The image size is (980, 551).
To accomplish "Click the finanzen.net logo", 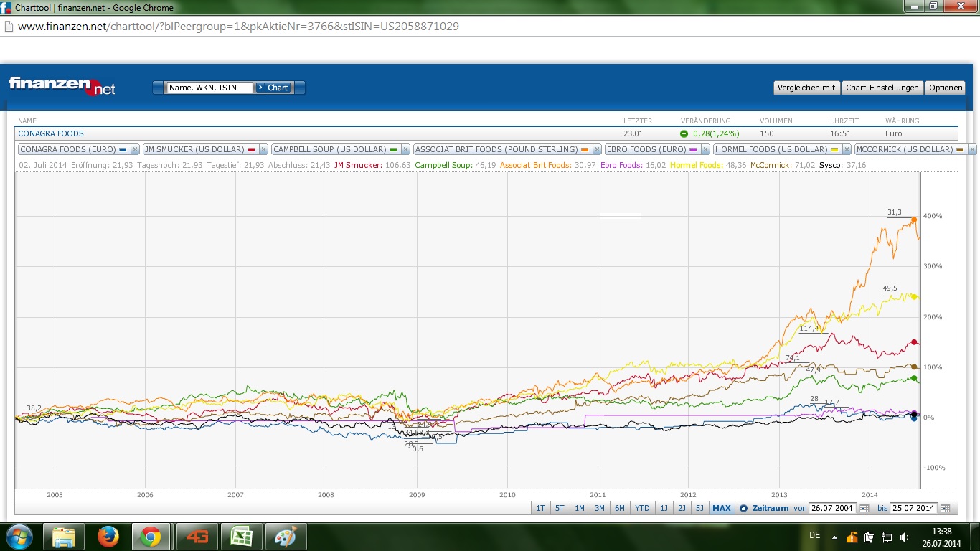I will pos(62,86).
